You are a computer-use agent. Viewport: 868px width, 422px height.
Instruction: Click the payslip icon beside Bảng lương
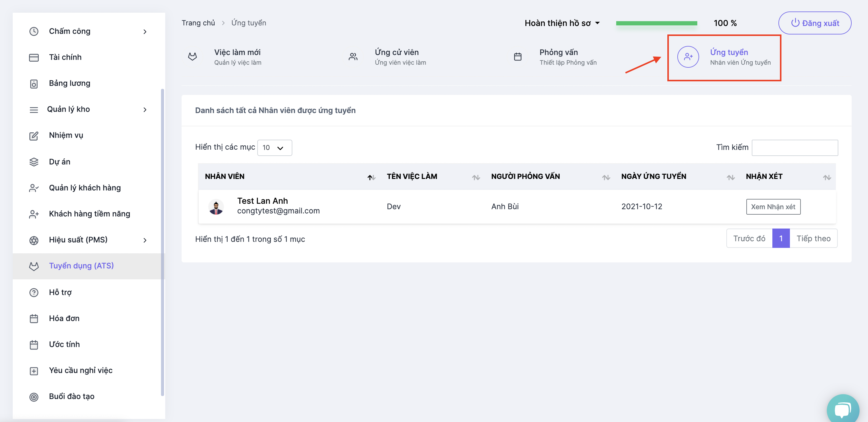(x=34, y=84)
